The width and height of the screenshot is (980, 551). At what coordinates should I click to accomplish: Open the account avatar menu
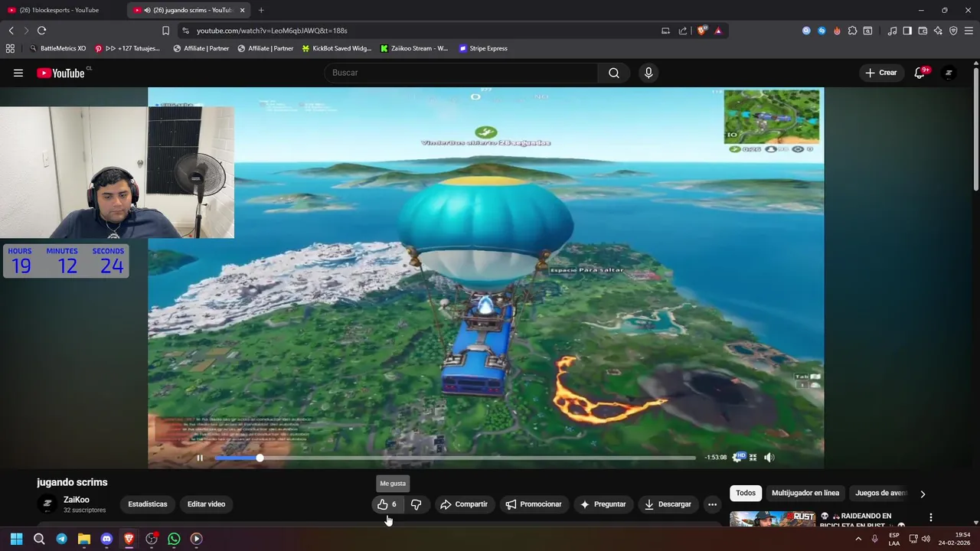[x=949, y=73]
